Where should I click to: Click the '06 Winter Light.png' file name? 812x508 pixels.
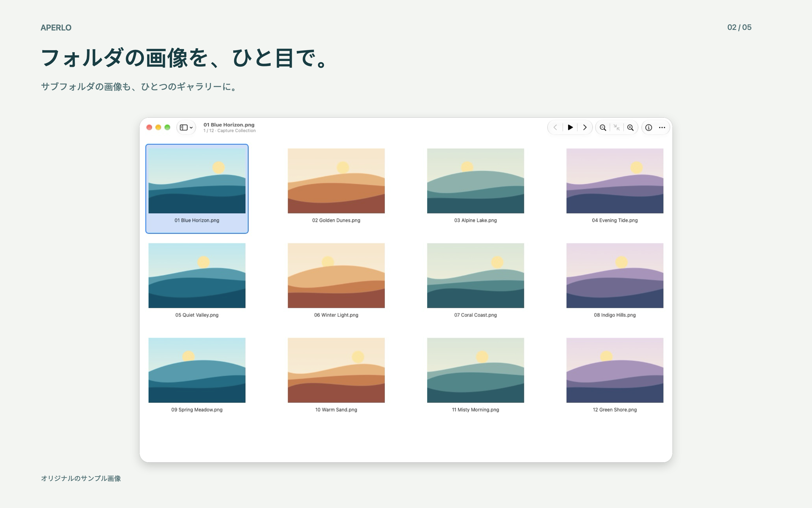(x=336, y=315)
